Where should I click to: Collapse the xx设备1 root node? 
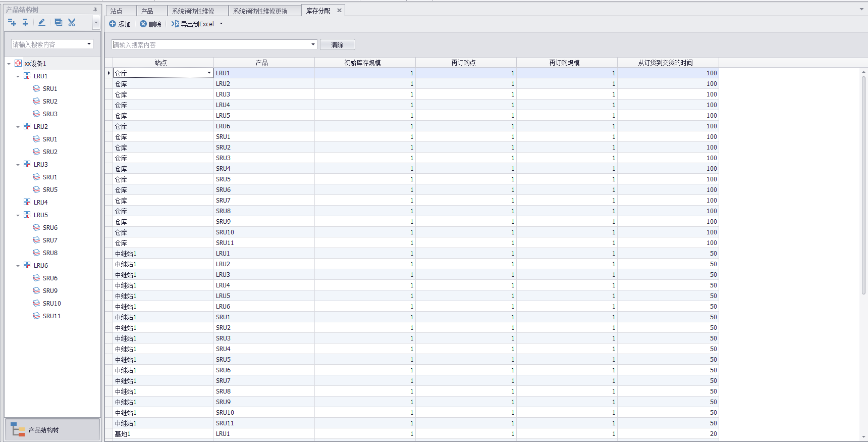(x=9, y=64)
